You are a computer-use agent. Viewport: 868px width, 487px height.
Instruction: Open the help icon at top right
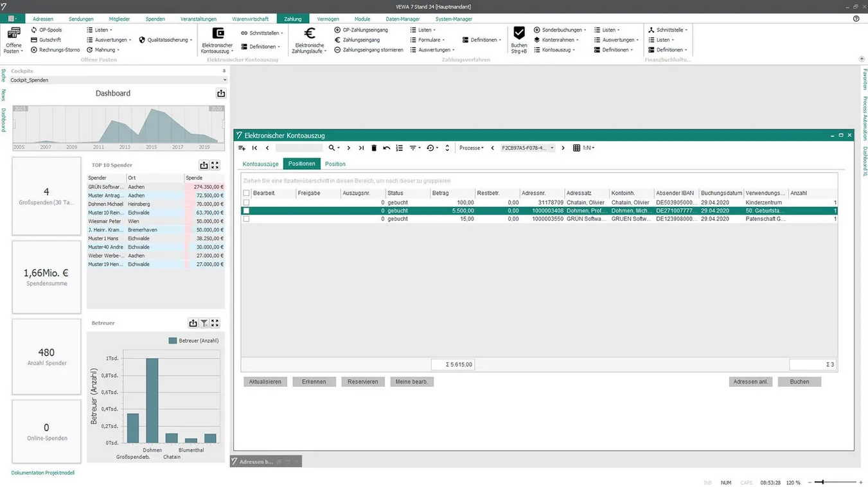point(856,19)
